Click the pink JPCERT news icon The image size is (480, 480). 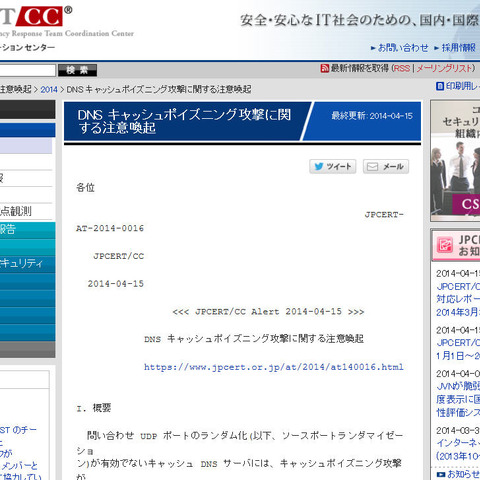tap(445, 245)
